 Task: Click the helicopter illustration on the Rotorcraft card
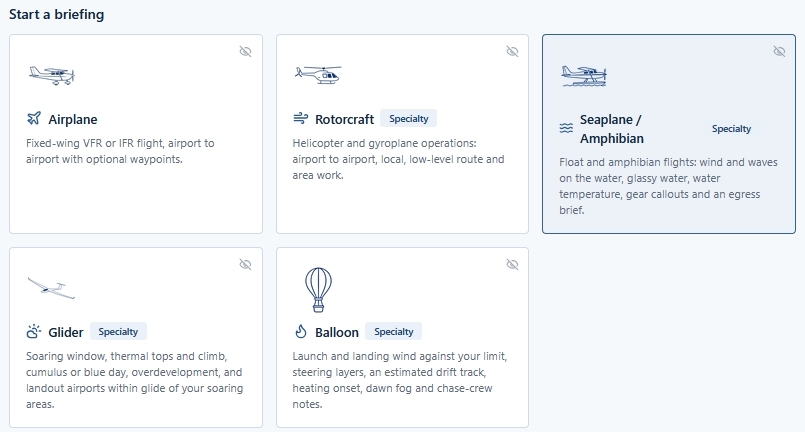pos(318,75)
